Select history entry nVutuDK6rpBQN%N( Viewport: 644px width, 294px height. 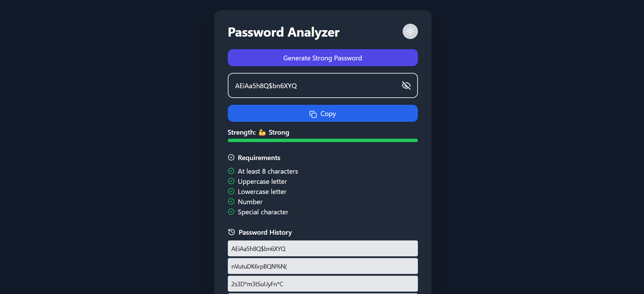coord(323,266)
